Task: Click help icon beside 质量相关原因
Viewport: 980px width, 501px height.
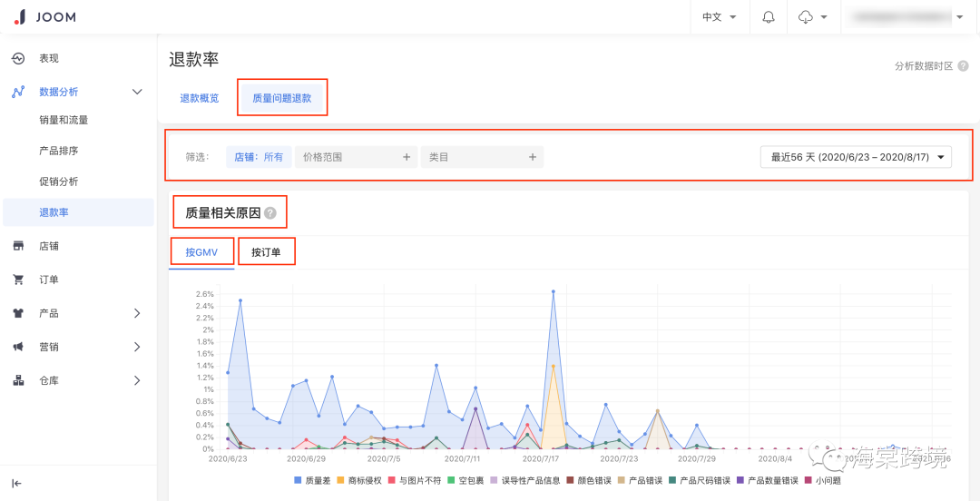Action: [x=270, y=212]
